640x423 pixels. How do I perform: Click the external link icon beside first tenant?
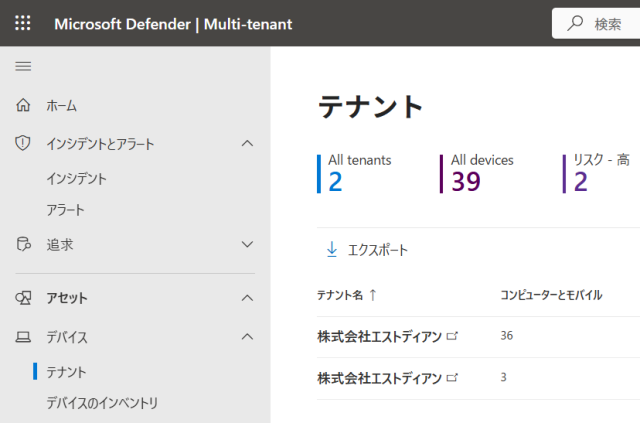pos(452,336)
